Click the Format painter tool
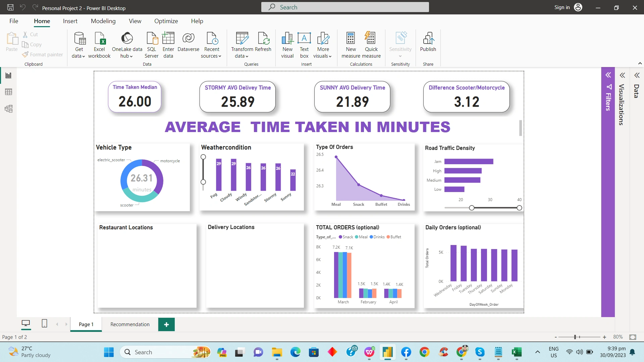Image resolution: width=644 pixels, height=362 pixels. click(x=43, y=54)
